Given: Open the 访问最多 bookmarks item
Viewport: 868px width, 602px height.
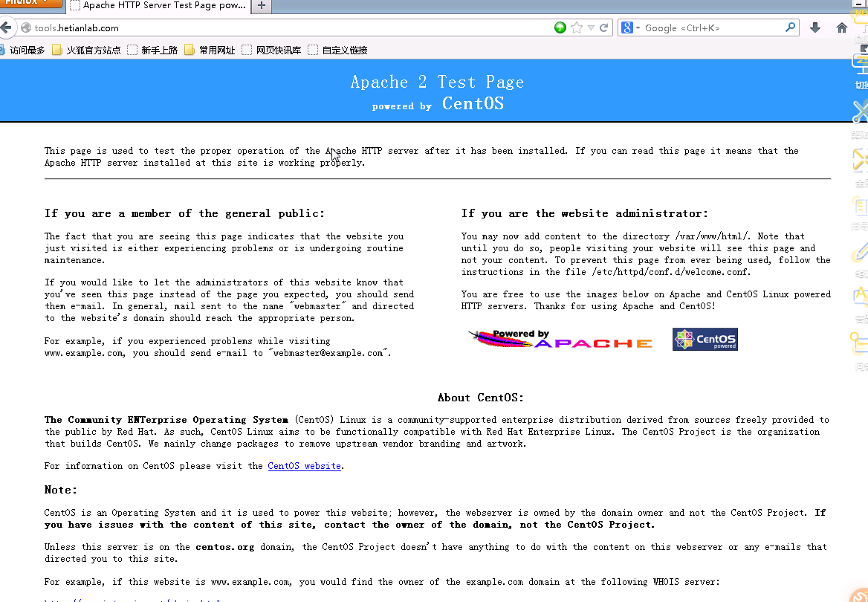Looking at the screenshot, I should [22, 51].
